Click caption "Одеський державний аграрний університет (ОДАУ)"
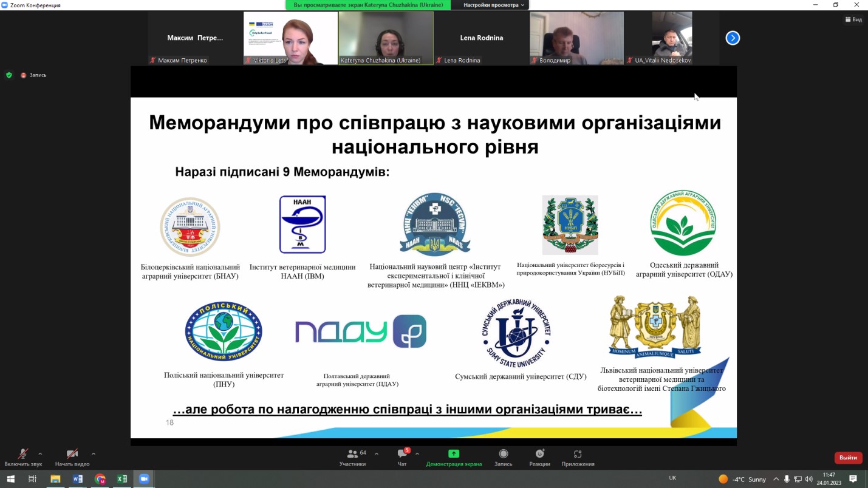868x488 pixels. point(684,269)
